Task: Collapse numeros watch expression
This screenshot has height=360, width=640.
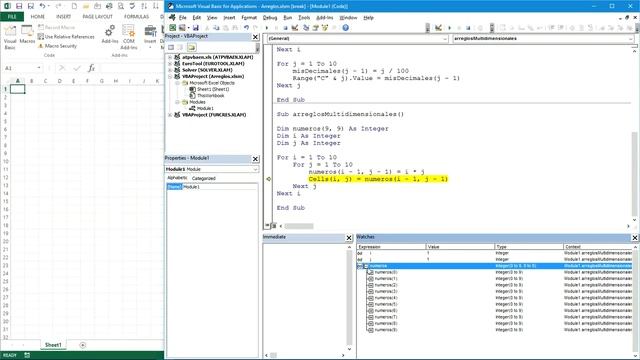Action: click(366, 266)
